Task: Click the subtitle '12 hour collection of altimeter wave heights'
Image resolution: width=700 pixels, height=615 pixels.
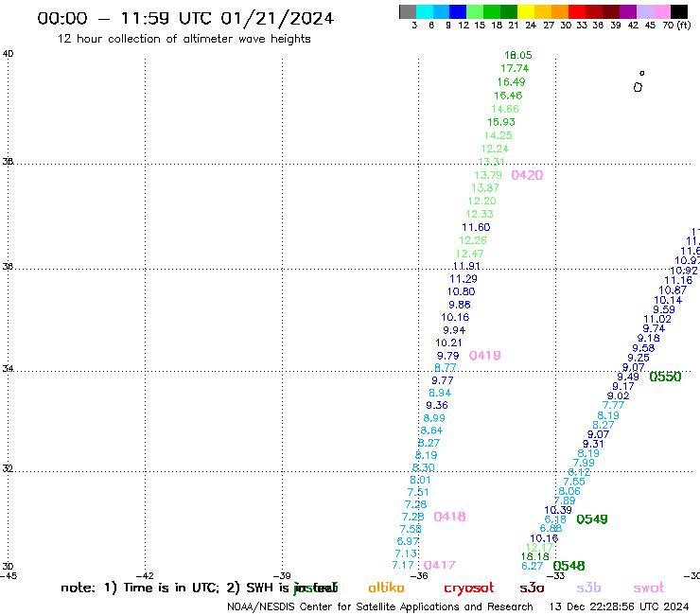Action: point(184,39)
